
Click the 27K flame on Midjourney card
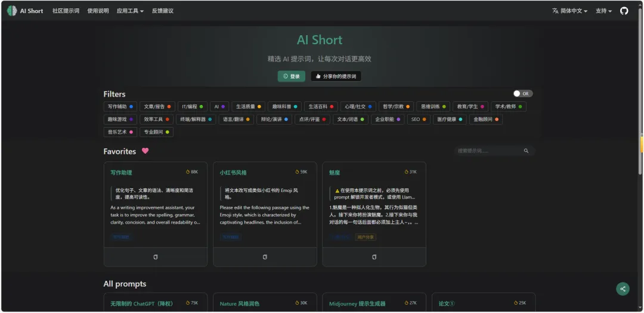point(406,303)
